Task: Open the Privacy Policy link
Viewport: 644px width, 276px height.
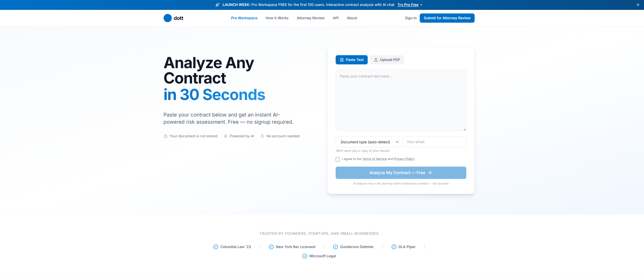Action: tap(404, 159)
